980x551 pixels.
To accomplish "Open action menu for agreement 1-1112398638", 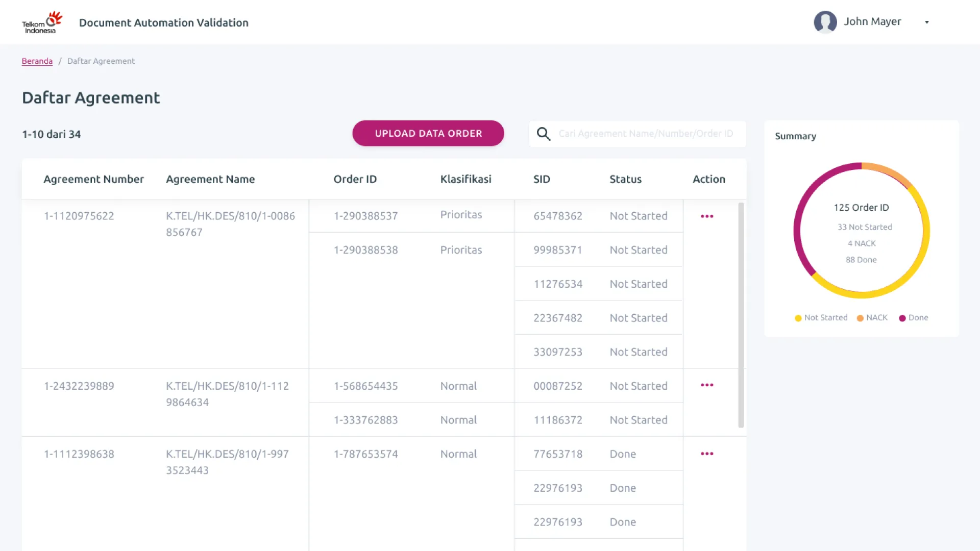I will click(x=707, y=454).
